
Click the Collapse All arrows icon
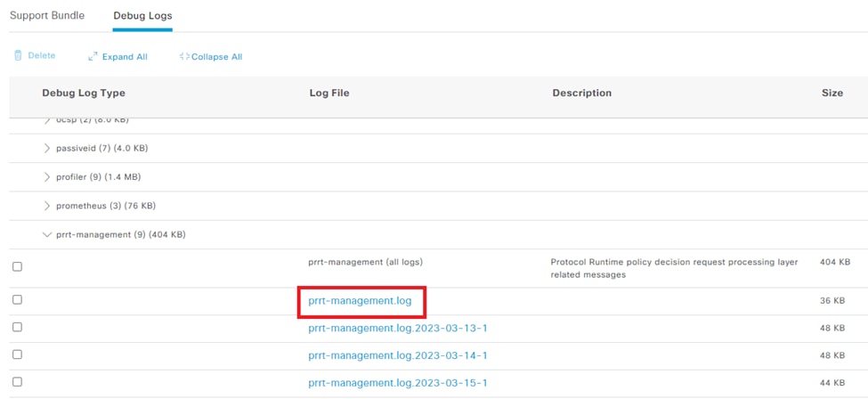point(184,56)
